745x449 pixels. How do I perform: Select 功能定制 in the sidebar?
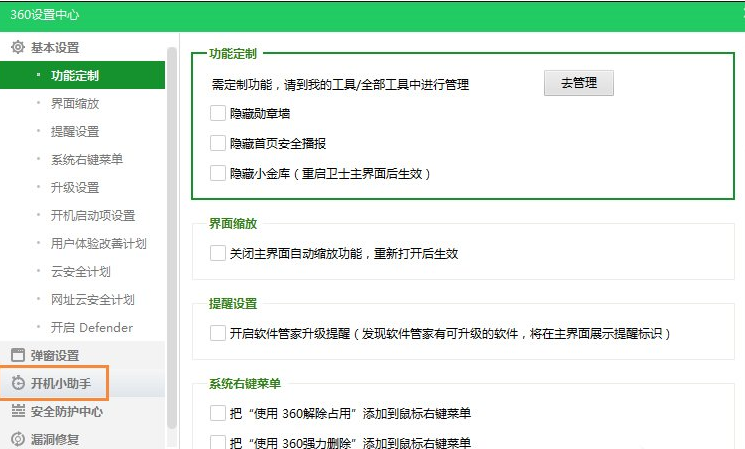83,75
